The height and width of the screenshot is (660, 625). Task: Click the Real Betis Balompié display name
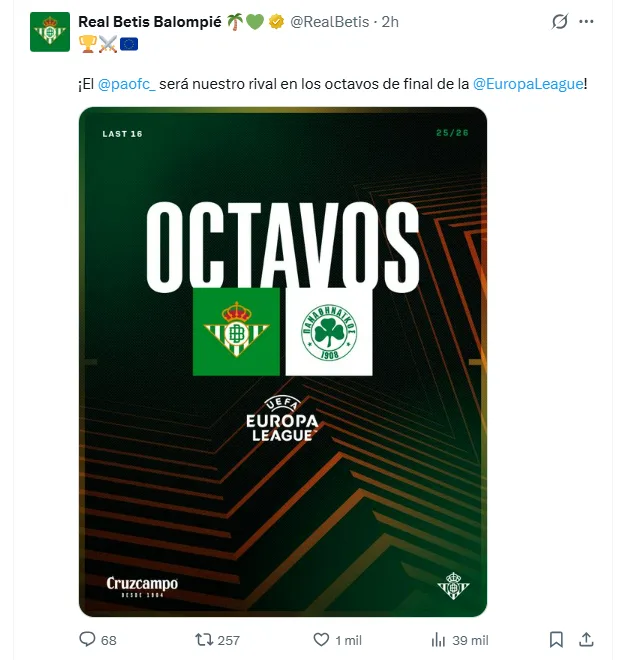(x=148, y=22)
